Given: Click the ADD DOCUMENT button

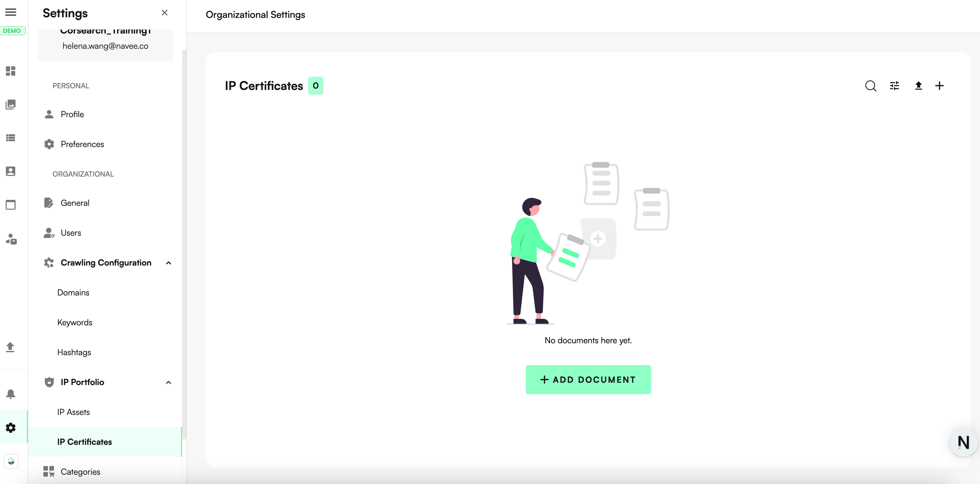Looking at the screenshot, I should pyautogui.click(x=588, y=379).
